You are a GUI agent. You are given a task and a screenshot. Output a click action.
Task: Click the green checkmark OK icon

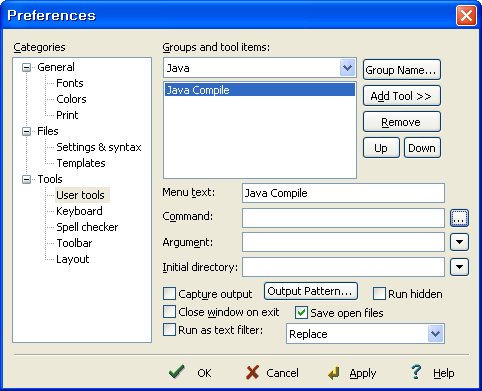177,372
